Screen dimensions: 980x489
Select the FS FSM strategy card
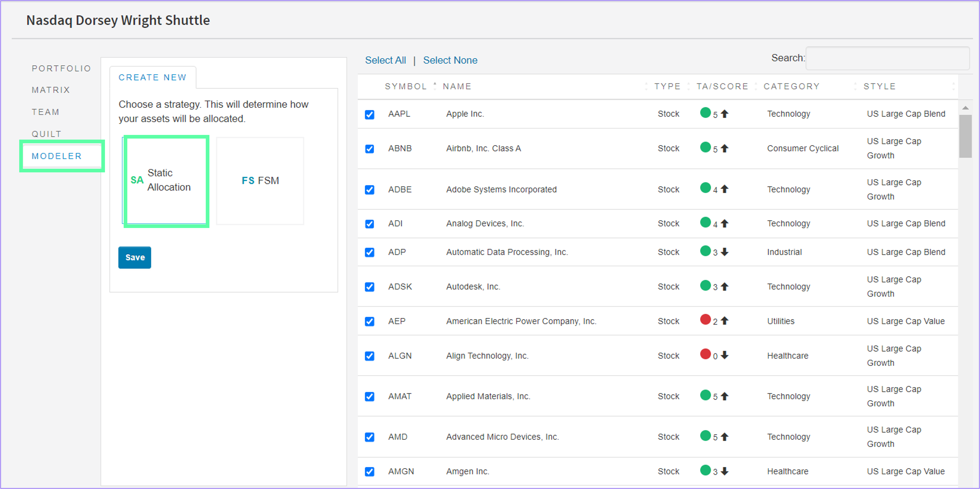260,181
